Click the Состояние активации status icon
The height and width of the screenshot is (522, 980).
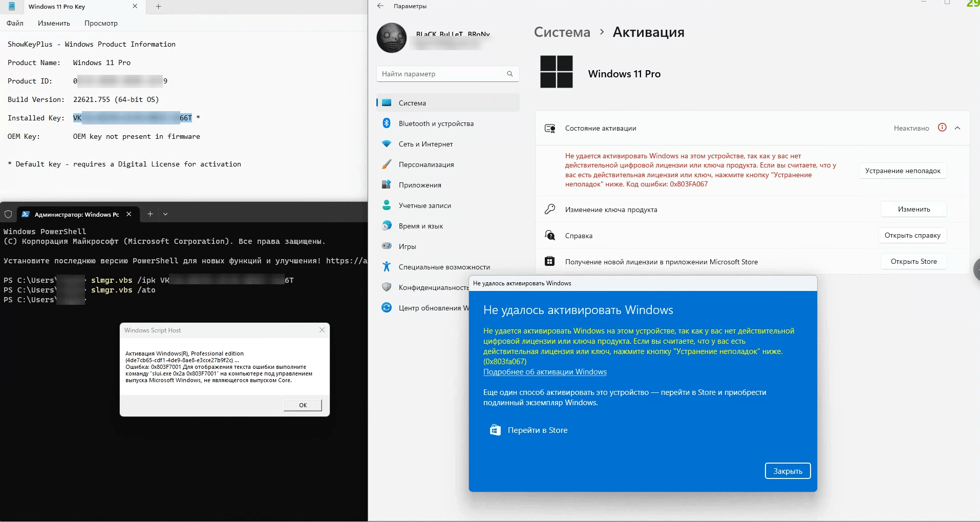(550, 128)
